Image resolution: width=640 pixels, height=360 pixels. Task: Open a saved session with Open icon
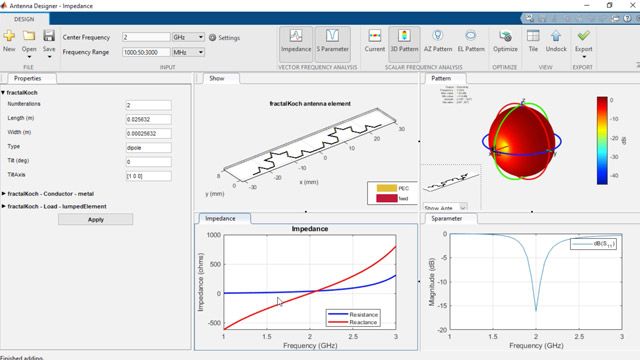click(x=29, y=36)
